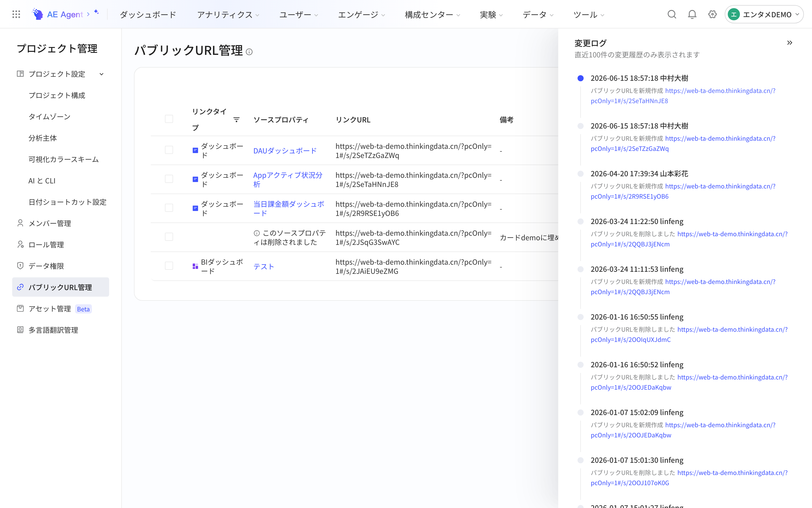The image size is (812, 508).
Task: Open the ユーザー dropdown menu
Action: click(x=299, y=15)
